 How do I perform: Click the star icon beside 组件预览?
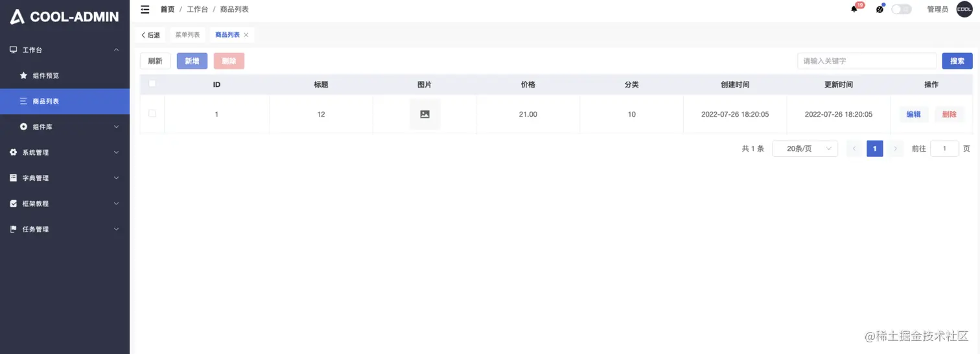23,75
